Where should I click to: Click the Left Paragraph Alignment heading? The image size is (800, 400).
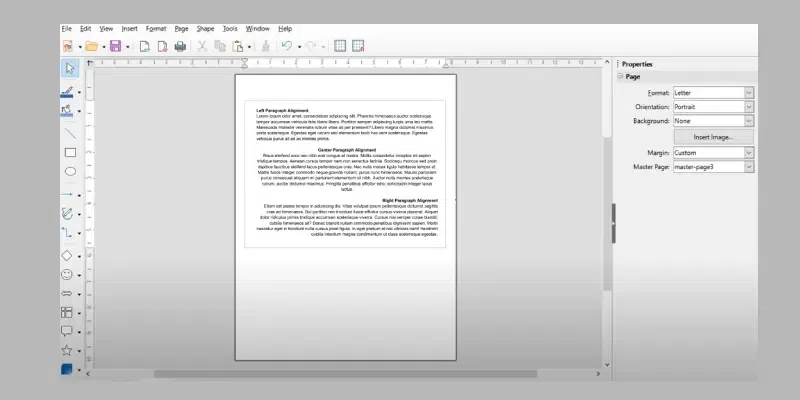[282, 110]
